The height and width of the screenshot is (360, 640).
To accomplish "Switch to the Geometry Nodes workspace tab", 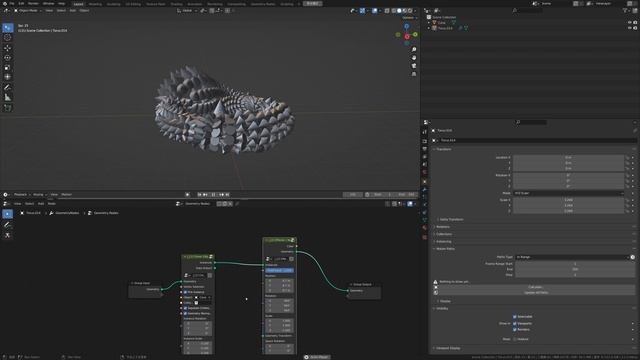I will click(263, 4).
